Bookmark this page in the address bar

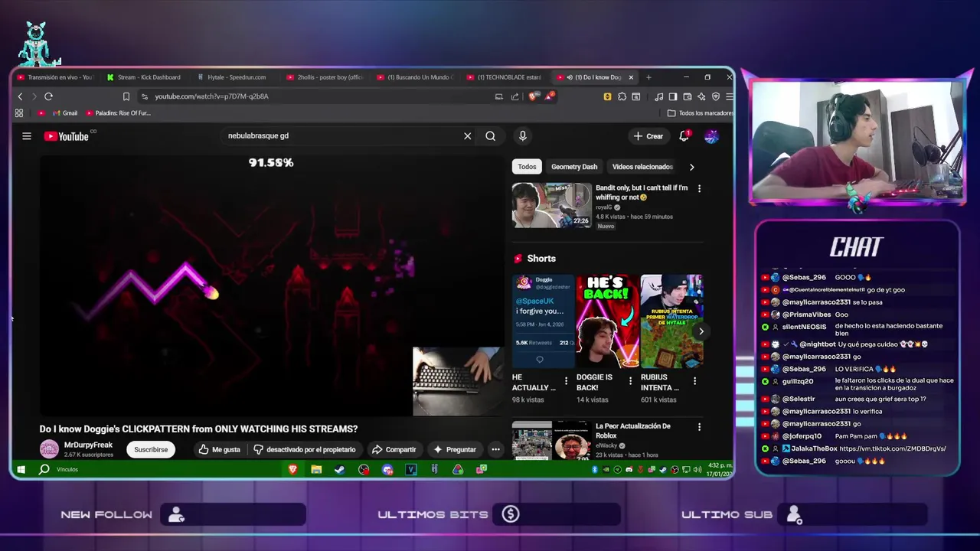(126, 96)
